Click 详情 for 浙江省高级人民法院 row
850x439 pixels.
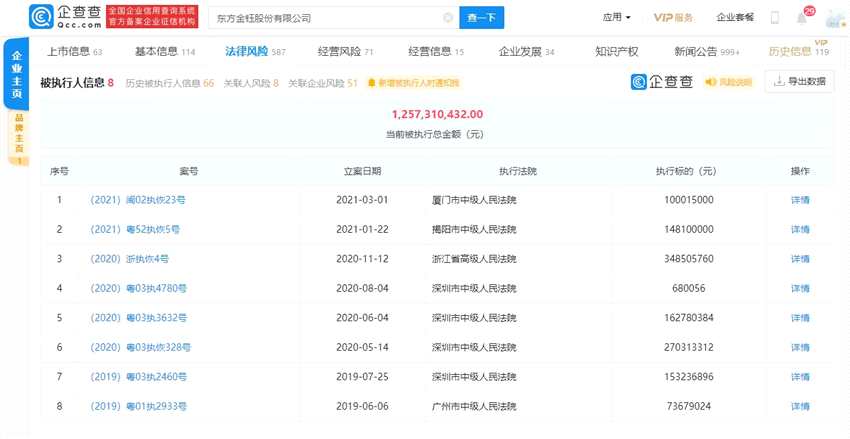tap(800, 259)
